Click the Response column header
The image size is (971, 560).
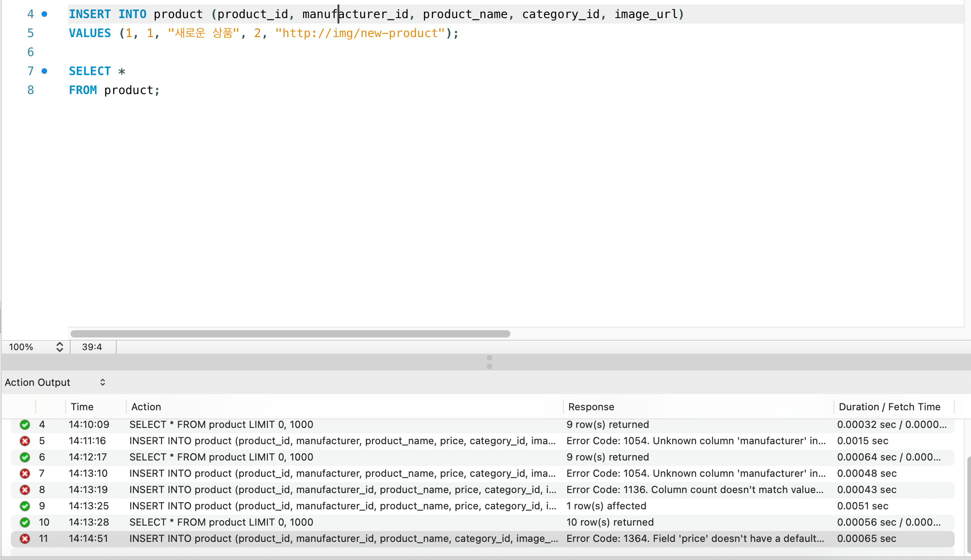tap(591, 407)
